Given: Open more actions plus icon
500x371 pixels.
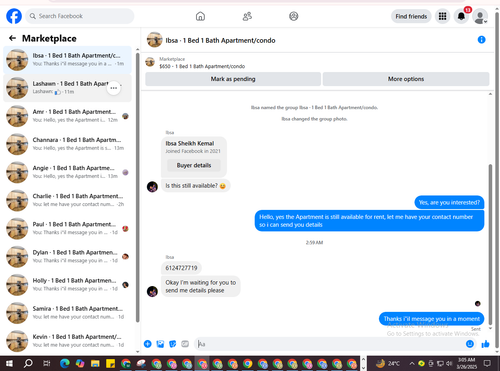Looking at the screenshot, I should (x=148, y=344).
